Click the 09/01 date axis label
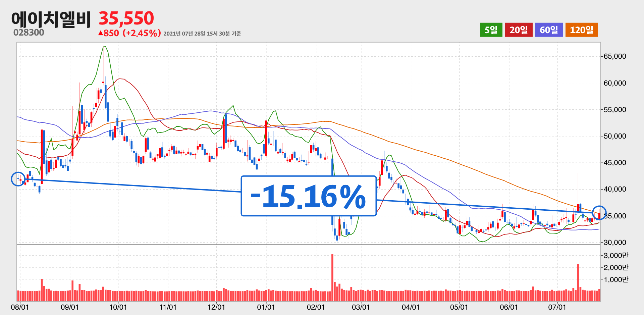This screenshot has height=315, width=644. click(x=70, y=307)
